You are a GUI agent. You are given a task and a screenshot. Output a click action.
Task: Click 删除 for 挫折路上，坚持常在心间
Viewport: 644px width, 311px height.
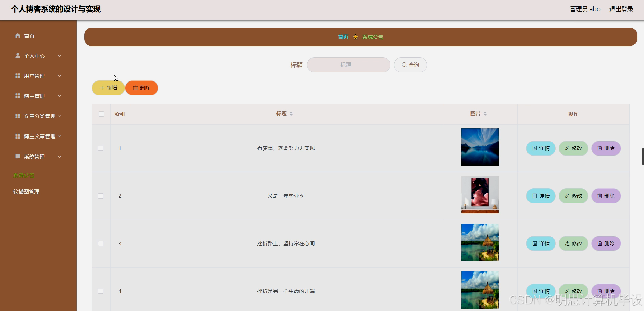pyautogui.click(x=606, y=244)
